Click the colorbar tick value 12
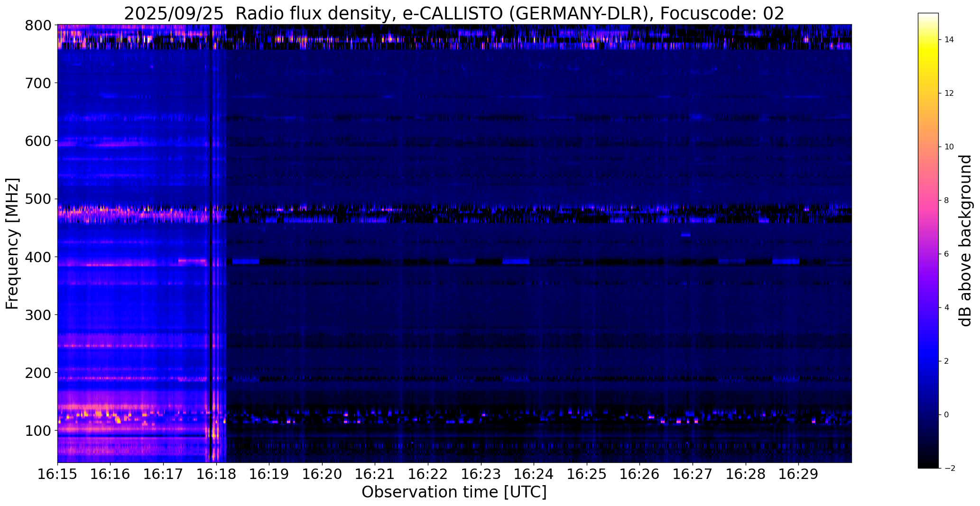Screen dimensions: 980x506 (949, 93)
